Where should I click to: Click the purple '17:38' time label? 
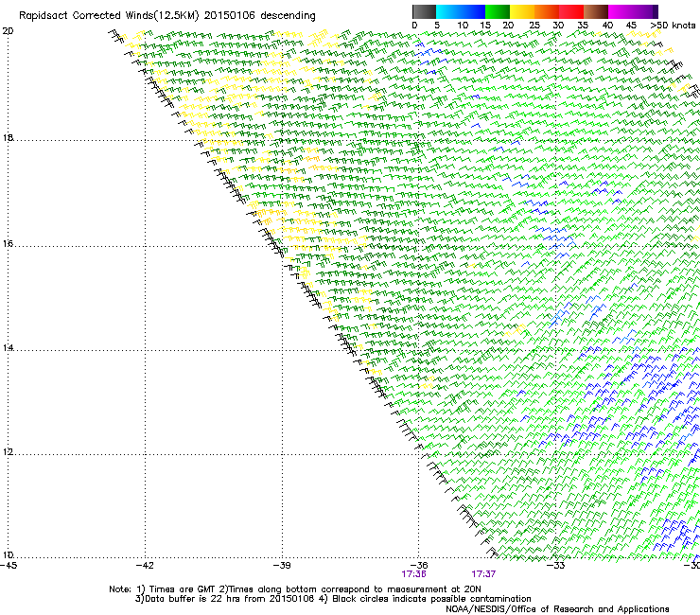(413, 574)
